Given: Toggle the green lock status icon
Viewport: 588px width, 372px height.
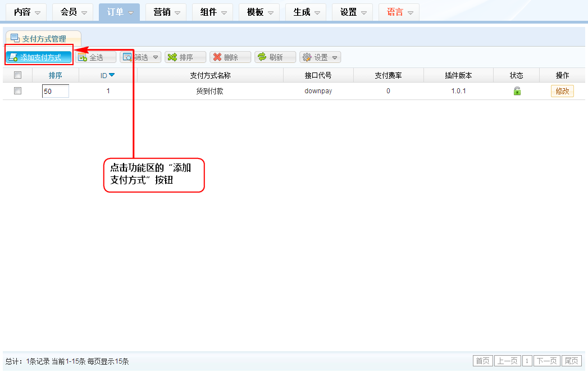Looking at the screenshot, I should point(517,91).
